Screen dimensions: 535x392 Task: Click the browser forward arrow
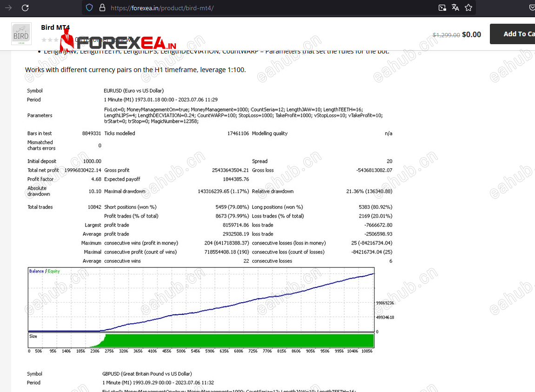pyautogui.click(x=8, y=7)
